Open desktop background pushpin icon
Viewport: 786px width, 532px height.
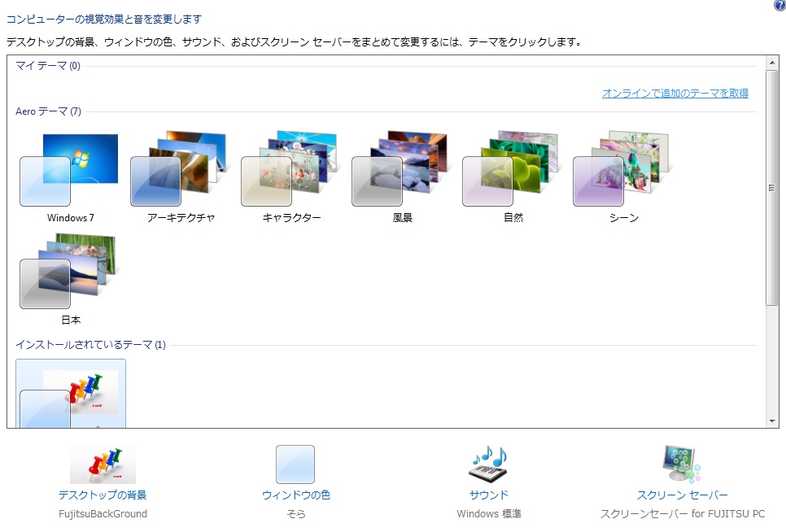(103, 464)
